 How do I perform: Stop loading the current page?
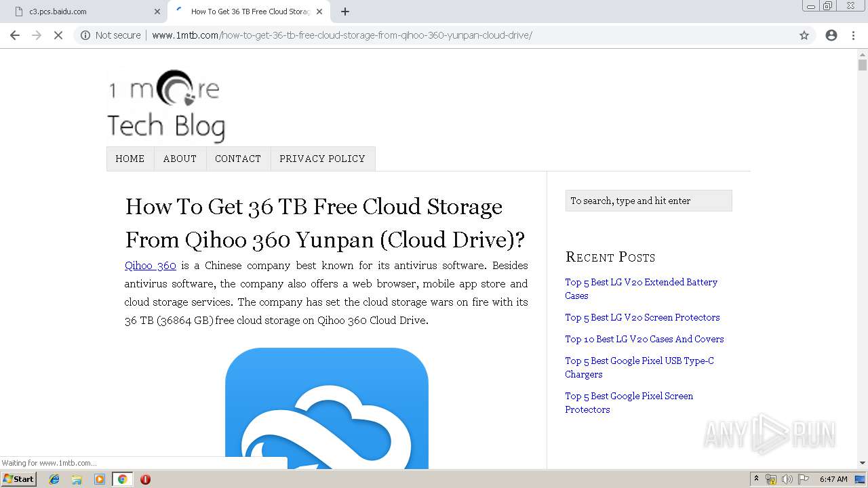[x=58, y=35]
